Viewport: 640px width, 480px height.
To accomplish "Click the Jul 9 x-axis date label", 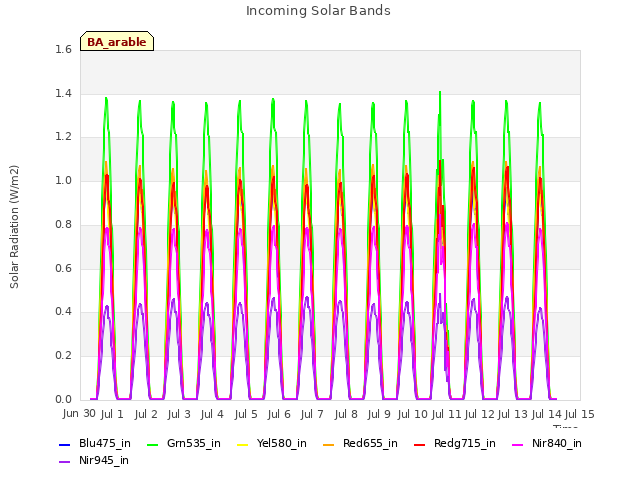I will [379, 414].
